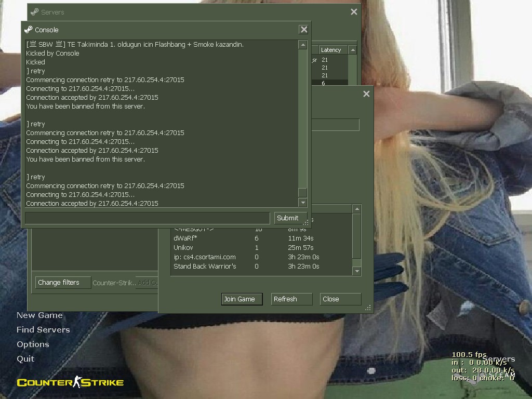Close the Console window
532x399 pixels.
303,30
